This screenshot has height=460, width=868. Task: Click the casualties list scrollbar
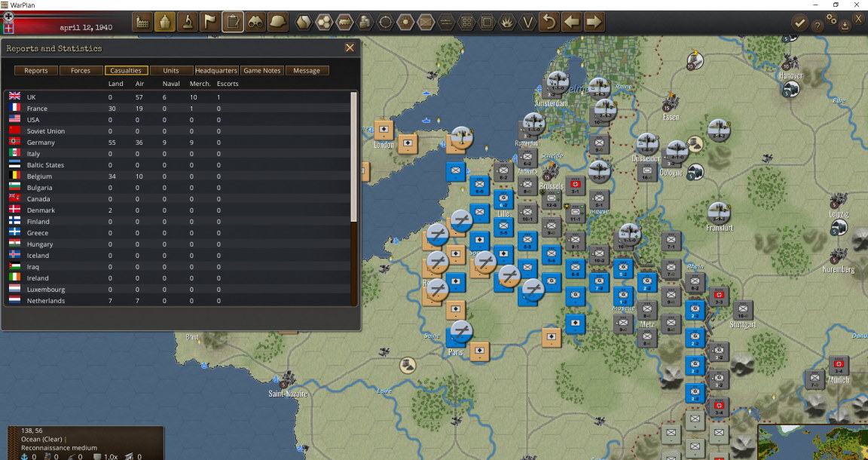pos(354,198)
